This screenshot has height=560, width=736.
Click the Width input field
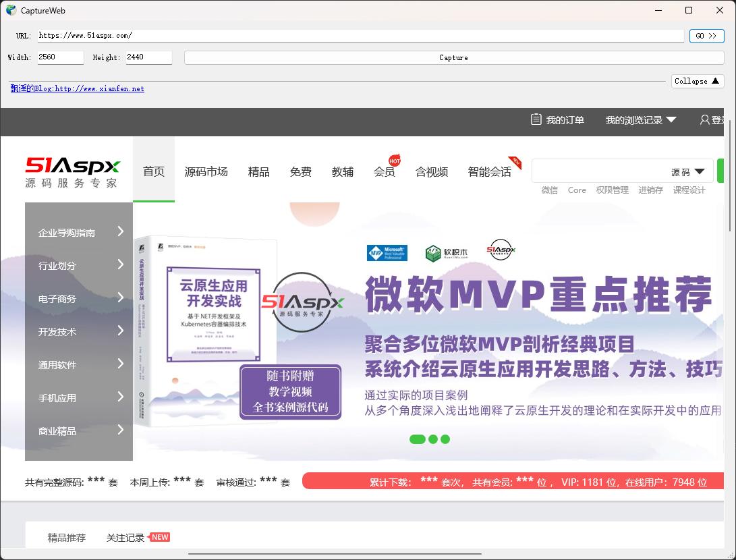pos(61,57)
